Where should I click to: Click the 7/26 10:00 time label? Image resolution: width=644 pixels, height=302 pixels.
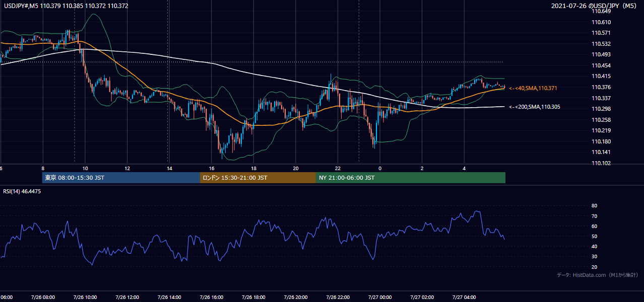85,297
